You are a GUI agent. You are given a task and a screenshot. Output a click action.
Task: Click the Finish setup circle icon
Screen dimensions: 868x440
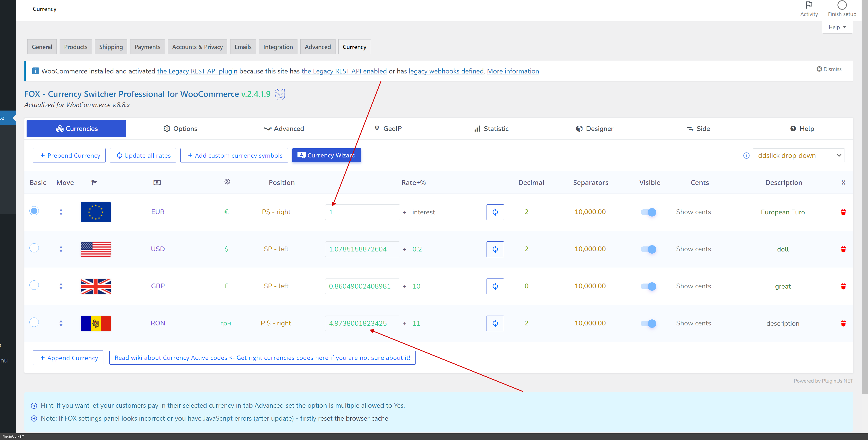point(842,5)
